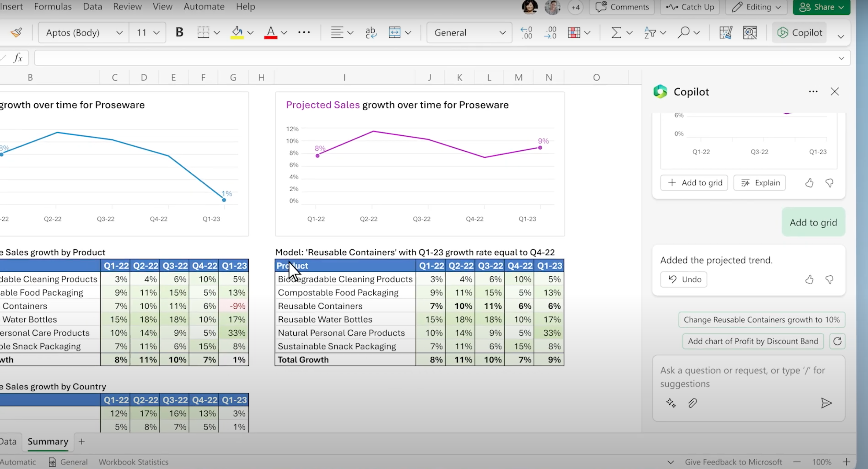Click the green Share button
The image size is (868, 469).
tap(821, 7)
